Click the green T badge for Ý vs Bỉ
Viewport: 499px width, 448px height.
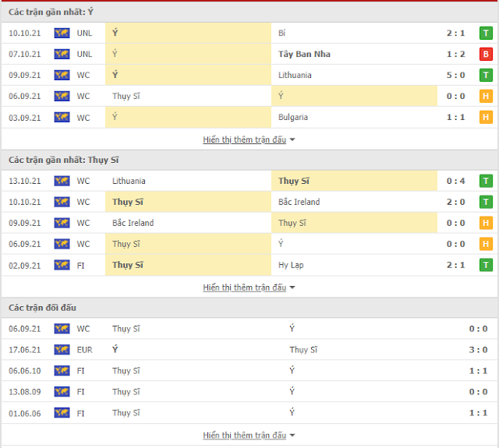486,33
